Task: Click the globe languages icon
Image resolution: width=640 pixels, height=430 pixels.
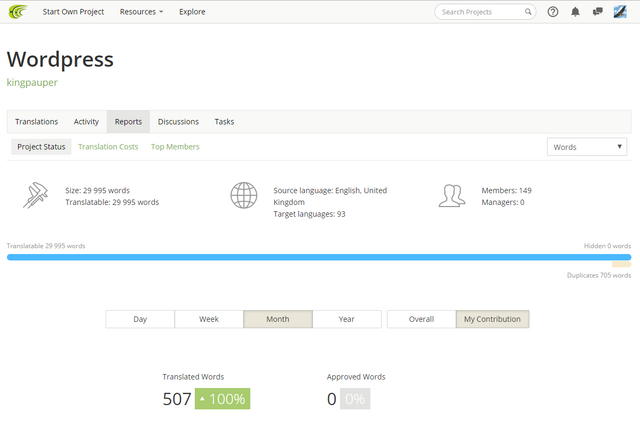Action: point(244,195)
